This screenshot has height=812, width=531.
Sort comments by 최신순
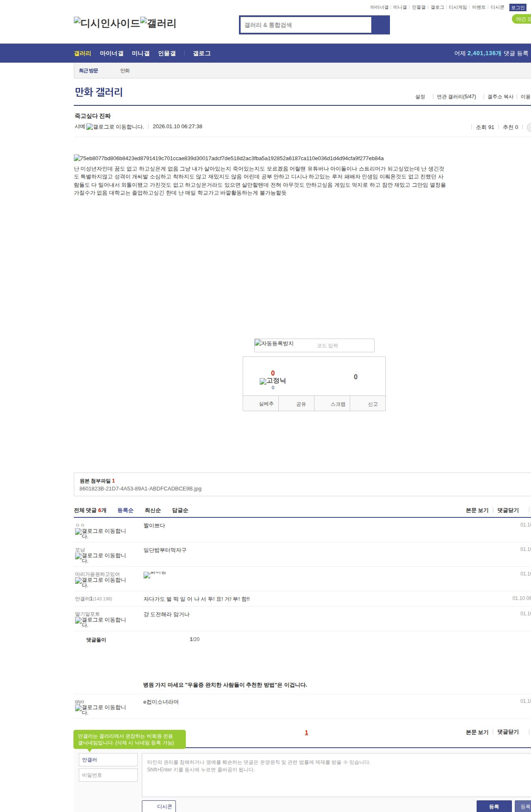[153, 510]
